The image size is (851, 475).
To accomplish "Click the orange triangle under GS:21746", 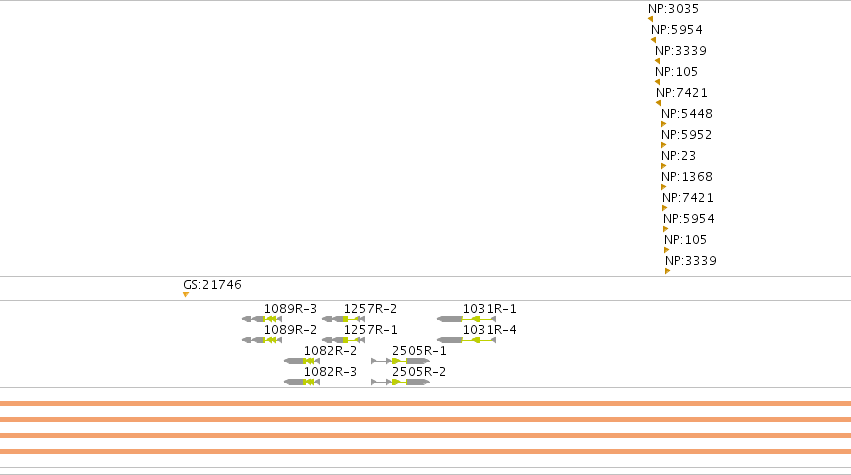I will pos(186,295).
